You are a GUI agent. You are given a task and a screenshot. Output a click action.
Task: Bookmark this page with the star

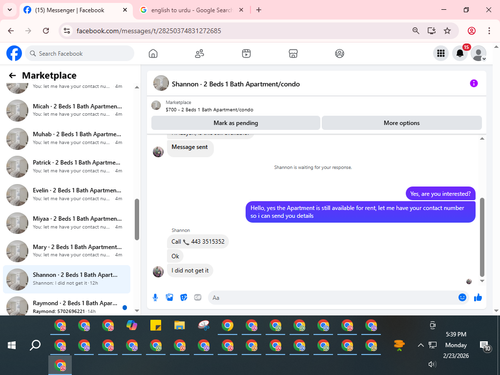tap(447, 31)
